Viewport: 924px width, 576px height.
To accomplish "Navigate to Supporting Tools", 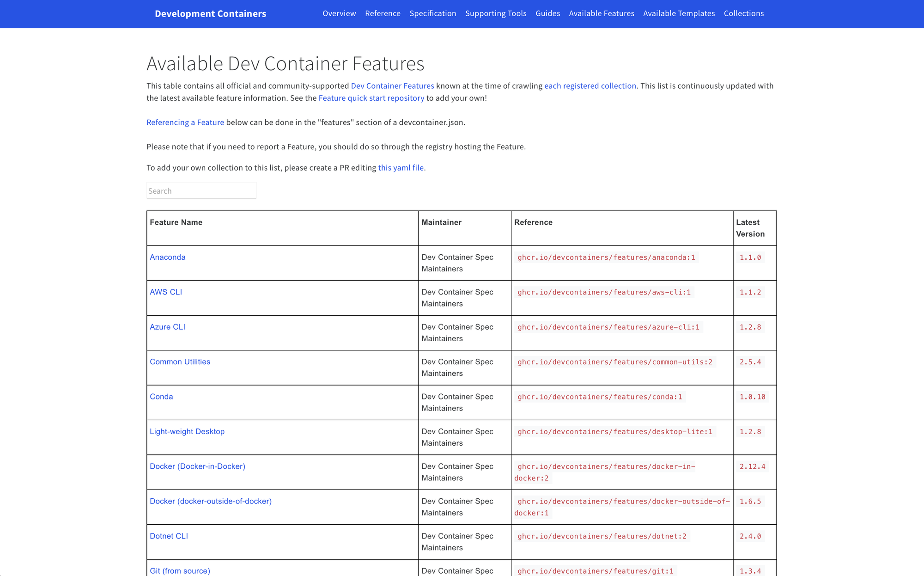I will [496, 13].
